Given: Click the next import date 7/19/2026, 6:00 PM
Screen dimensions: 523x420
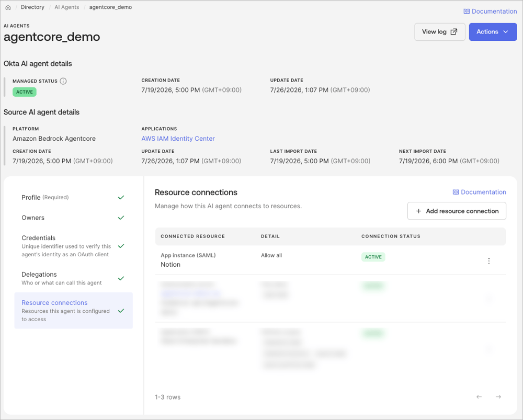Looking at the screenshot, I should point(449,161).
